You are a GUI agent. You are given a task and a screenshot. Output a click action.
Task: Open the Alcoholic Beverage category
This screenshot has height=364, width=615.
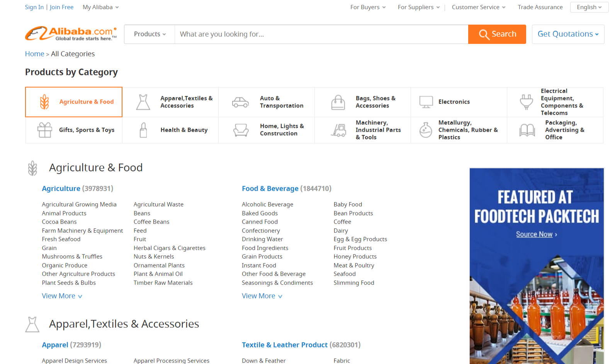[267, 205]
